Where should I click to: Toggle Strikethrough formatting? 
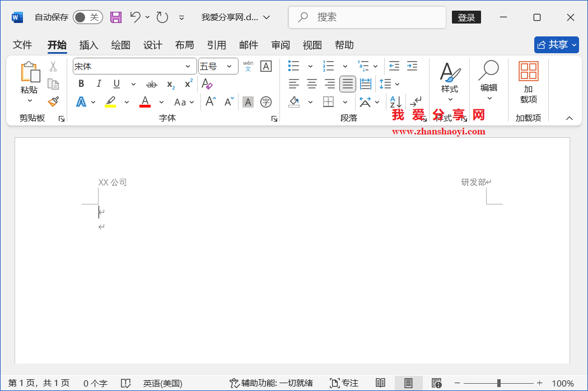click(x=152, y=84)
